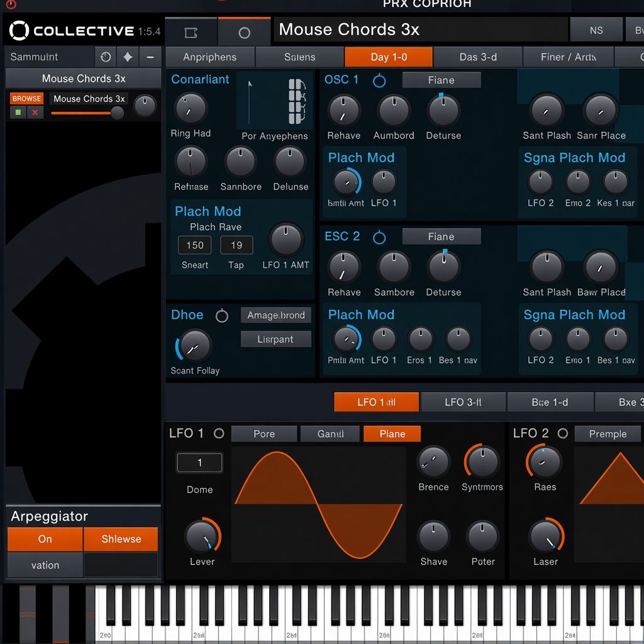Click the ESC 2 Sambore knob

(394, 267)
